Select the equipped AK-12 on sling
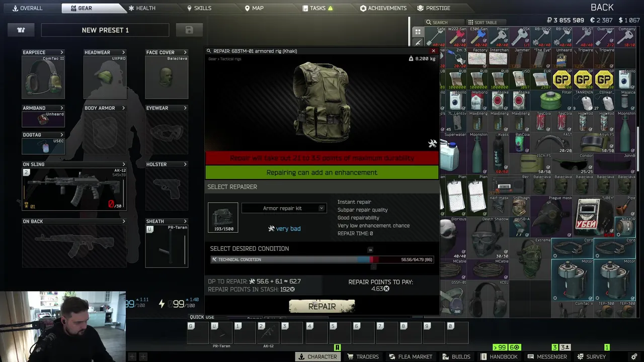The image size is (644, 362). click(74, 189)
